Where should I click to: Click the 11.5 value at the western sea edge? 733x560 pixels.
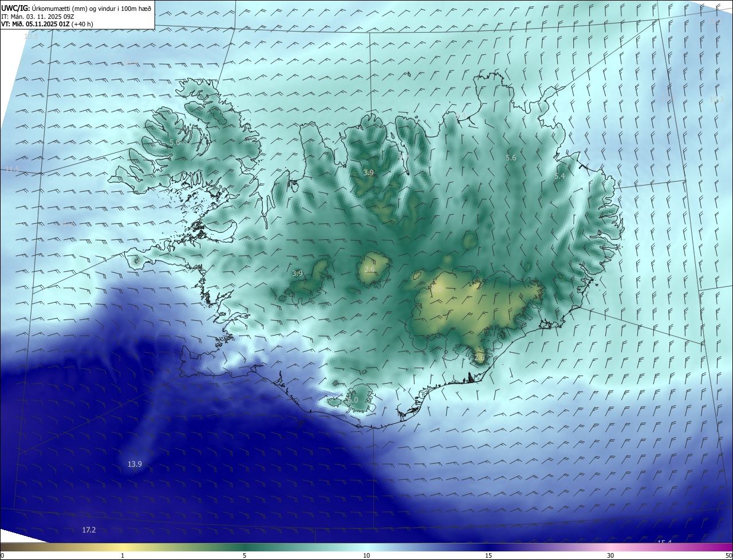(12, 169)
